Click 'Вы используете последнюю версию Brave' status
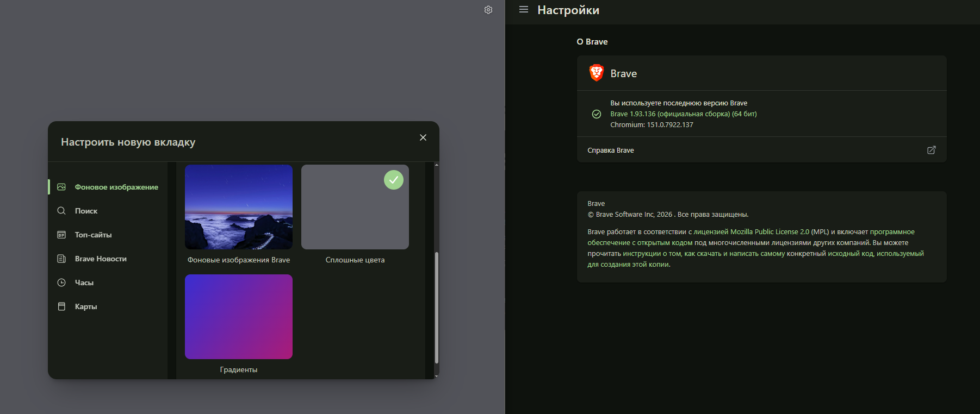The image size is (980, 414). (679, 103)
